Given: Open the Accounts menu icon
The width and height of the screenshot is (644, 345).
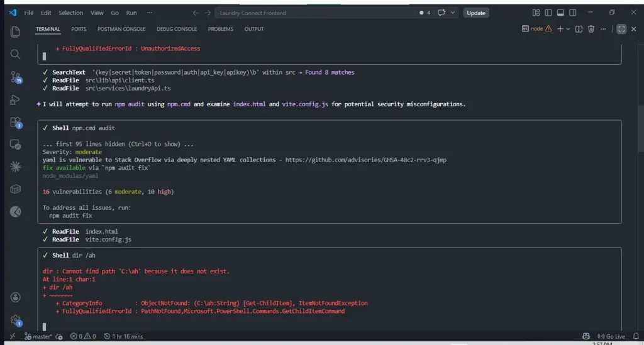Looking at the screenshot, I should click(x=15, y=297).
